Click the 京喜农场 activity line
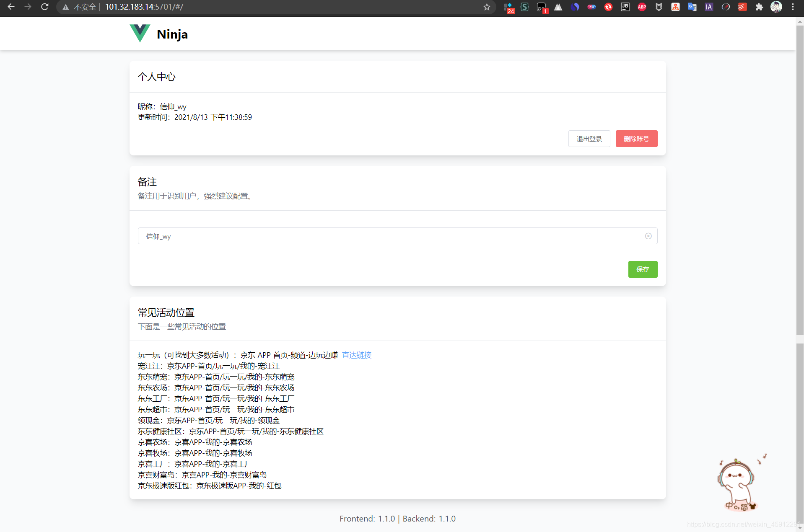804x532 pixels. (x=195, y=442)
